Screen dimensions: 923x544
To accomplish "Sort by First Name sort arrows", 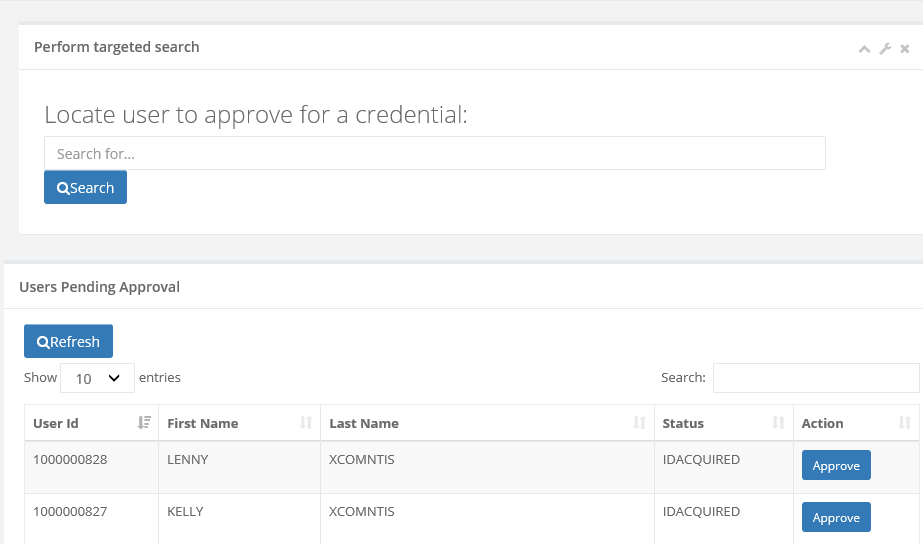I will point(306,423).
